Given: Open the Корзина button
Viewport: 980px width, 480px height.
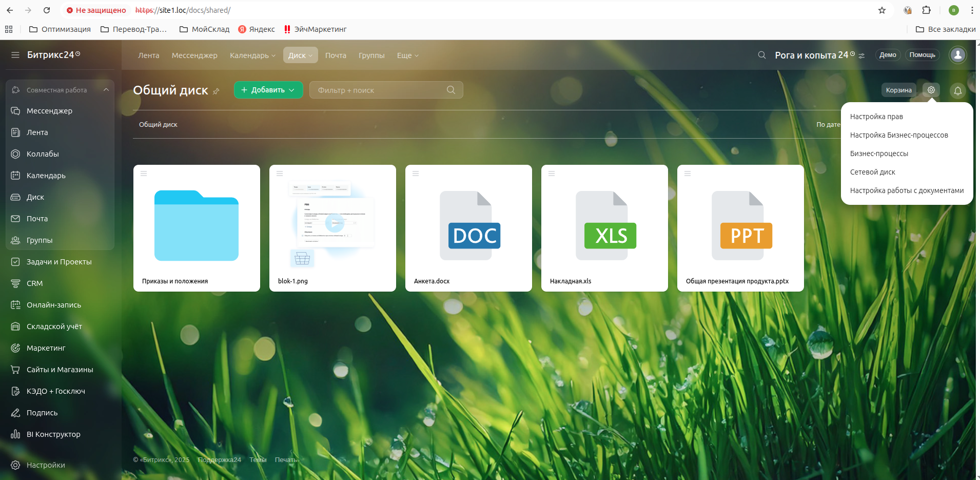Looking at the screenshot, I should pyautogui.click(x=898, y=90).
